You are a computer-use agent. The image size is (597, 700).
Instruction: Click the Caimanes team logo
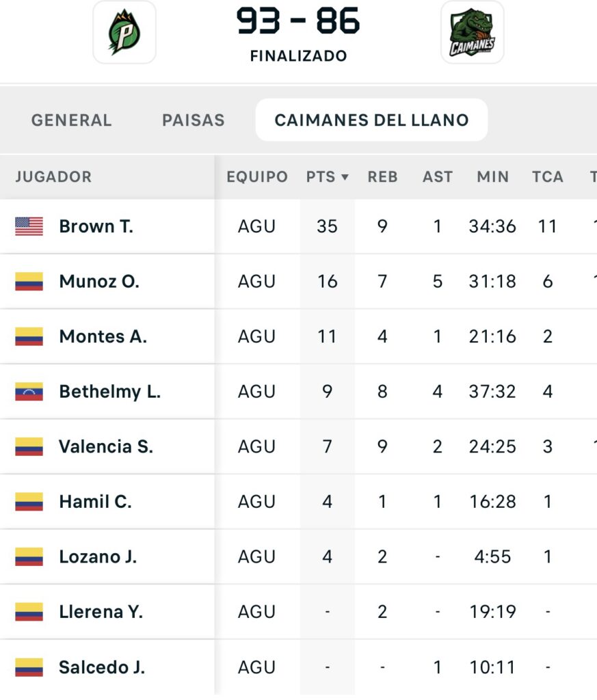tap(472, 32)
